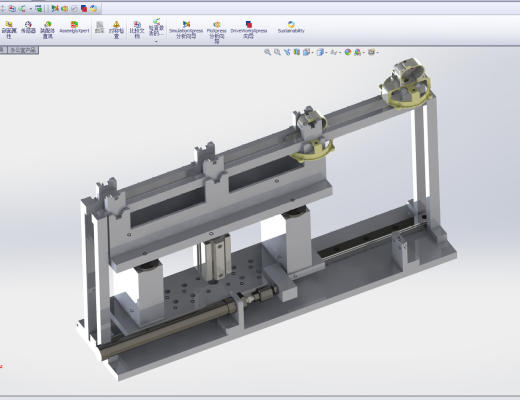Viewport: 520px width, 400px height.
Task: Open Compare Documents (比较文档) tool
Action: tap(137, 30)
